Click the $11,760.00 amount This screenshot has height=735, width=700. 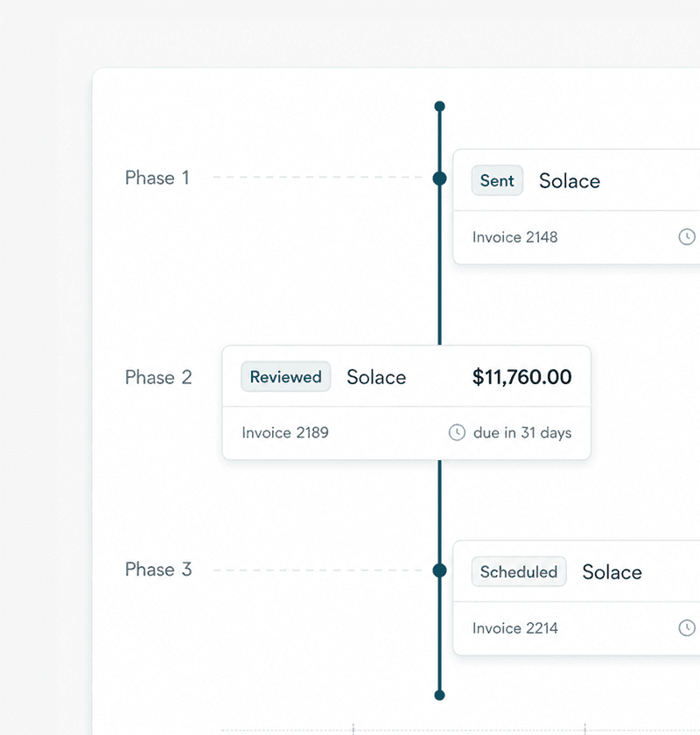point(521,377)
